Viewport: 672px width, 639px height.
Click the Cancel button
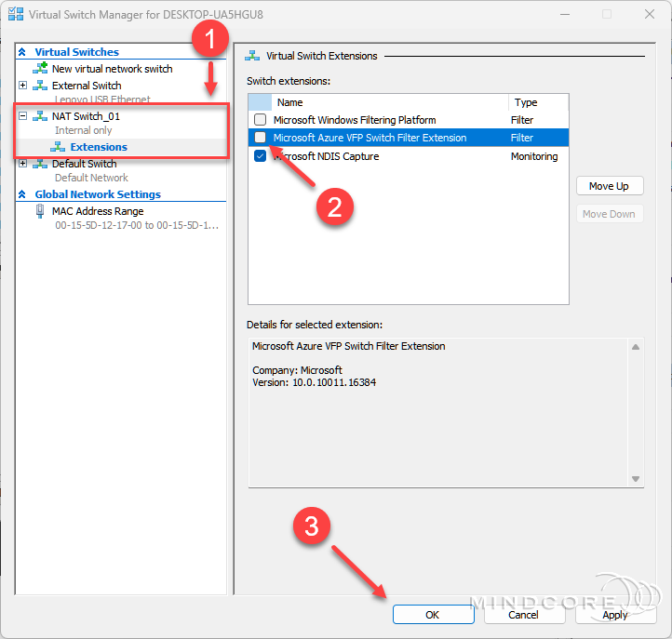coord(524,615)
